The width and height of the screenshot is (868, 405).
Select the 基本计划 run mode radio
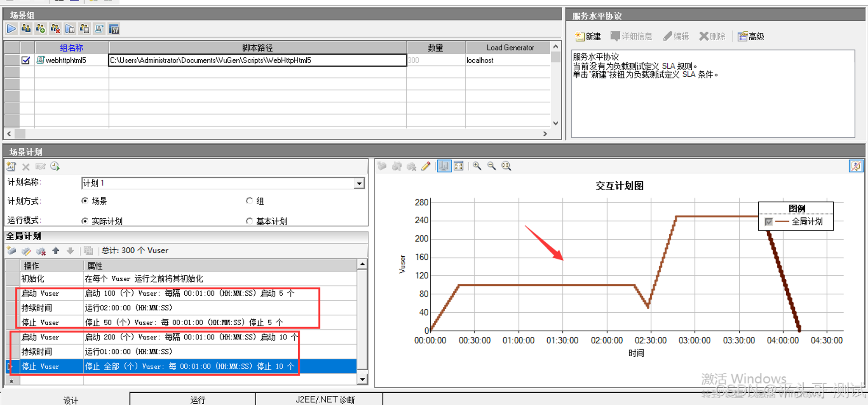(249, 221)
